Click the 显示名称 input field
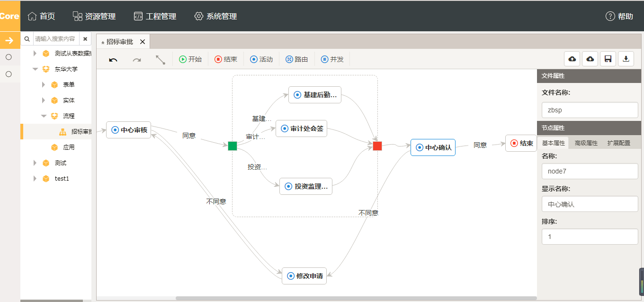 coord(590,204)
